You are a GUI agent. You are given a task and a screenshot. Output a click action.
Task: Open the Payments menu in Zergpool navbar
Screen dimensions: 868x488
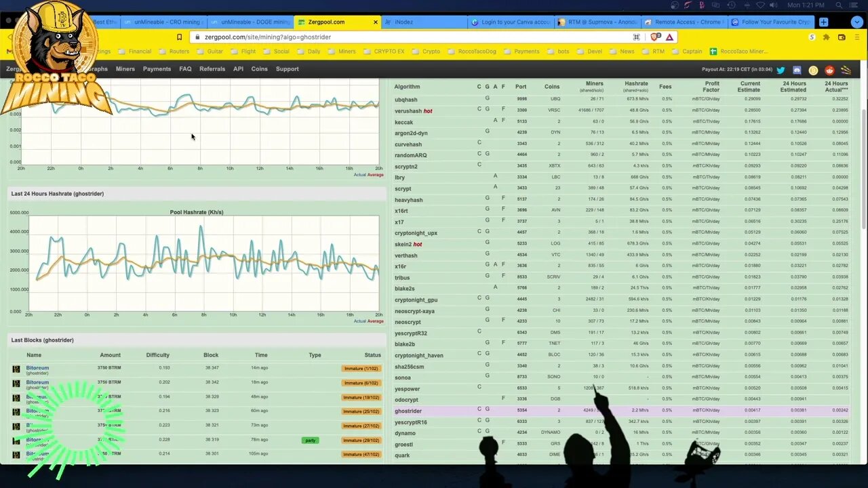pos(157,69)
